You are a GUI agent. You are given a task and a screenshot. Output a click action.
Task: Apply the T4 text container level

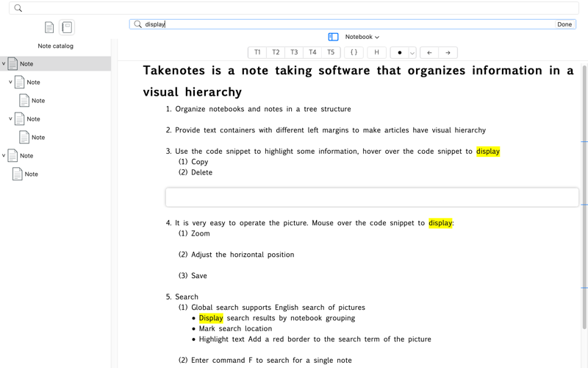(312, 52)
